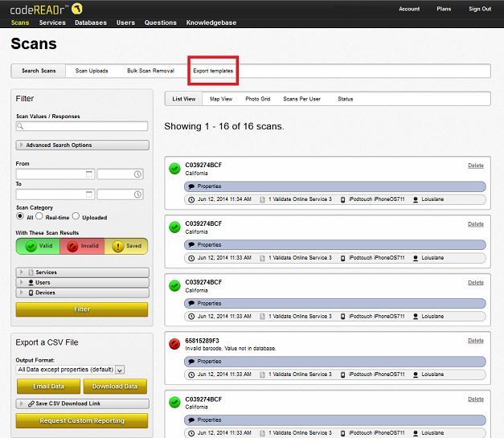Click the To date input field
The width and height of the screenshot is (504, 438).
tap(55, 194)
